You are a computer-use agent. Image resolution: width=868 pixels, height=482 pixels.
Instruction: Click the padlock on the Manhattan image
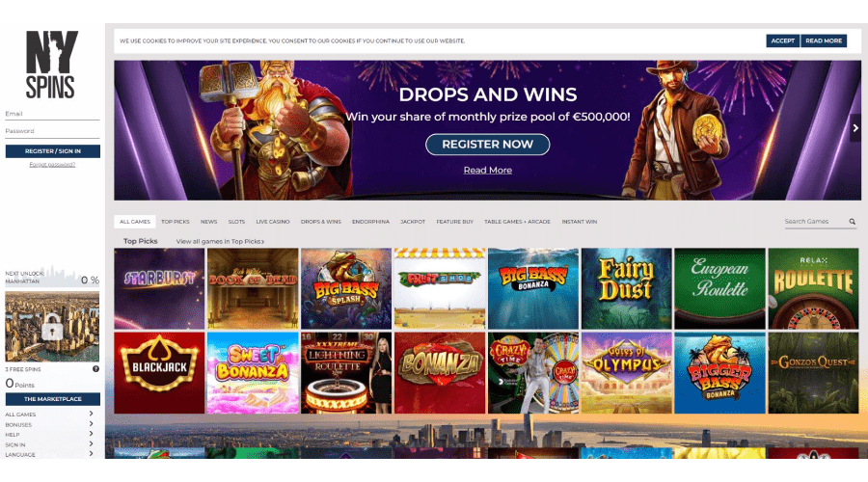(52, 327)
